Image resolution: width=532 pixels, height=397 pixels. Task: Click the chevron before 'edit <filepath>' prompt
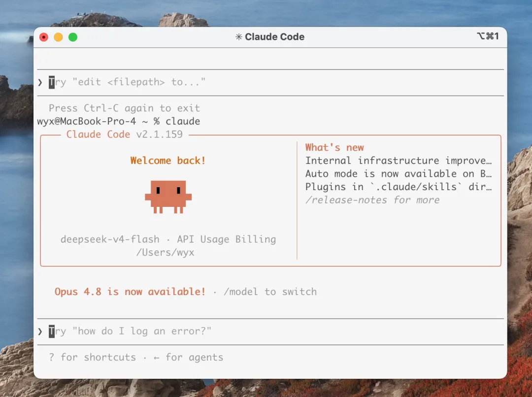40,82
